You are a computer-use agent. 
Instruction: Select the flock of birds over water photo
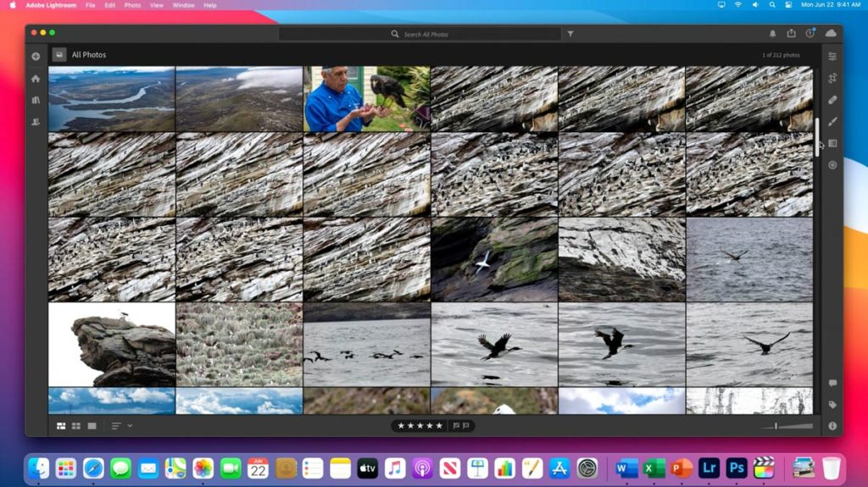pos(366,344)
